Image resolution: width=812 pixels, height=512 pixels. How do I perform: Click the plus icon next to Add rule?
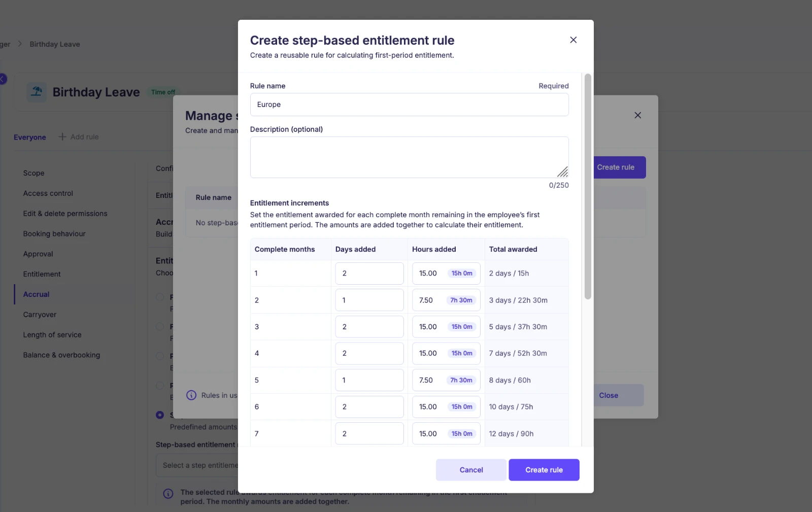coord(62,137)
